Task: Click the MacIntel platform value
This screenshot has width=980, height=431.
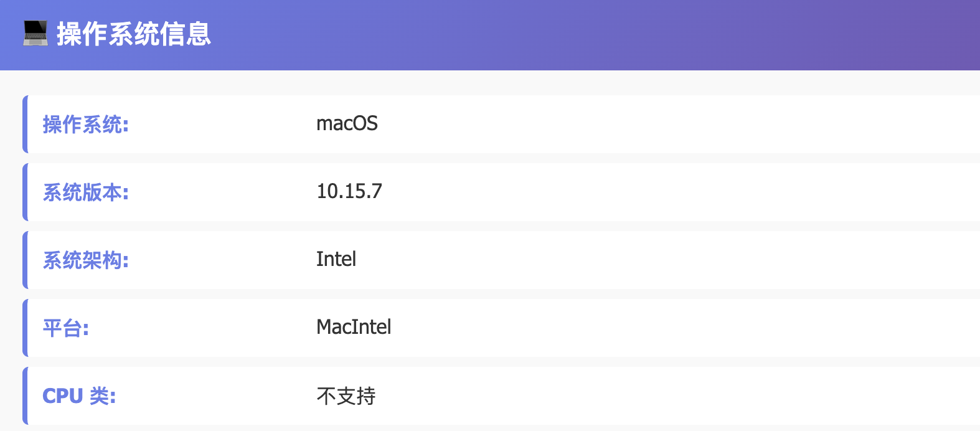Action: [354, 327]
